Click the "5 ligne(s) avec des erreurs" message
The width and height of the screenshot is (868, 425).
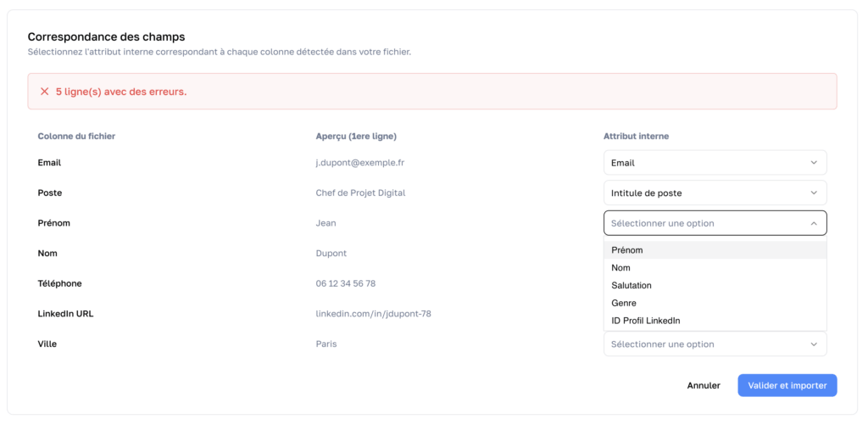121,92
